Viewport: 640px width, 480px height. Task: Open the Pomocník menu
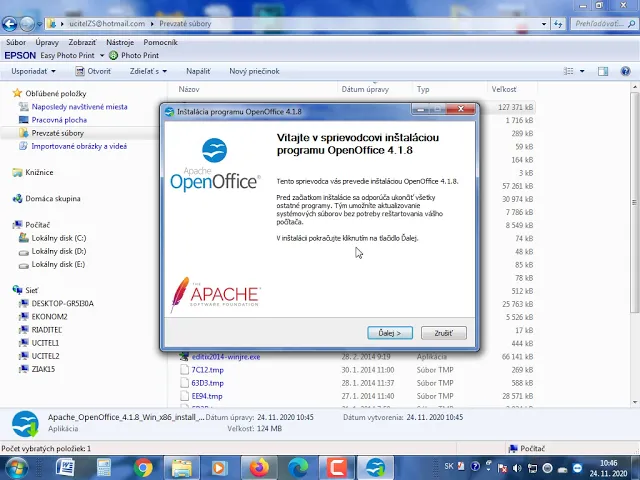tap(160, 42)
